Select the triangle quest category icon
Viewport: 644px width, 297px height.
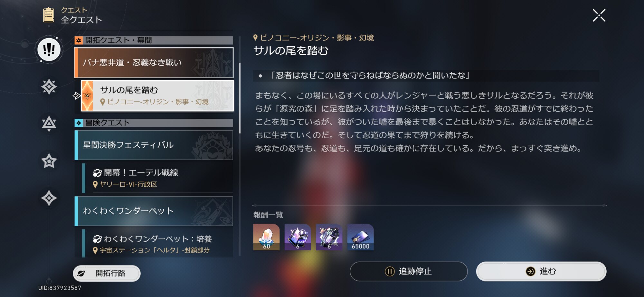click(49, 123)
